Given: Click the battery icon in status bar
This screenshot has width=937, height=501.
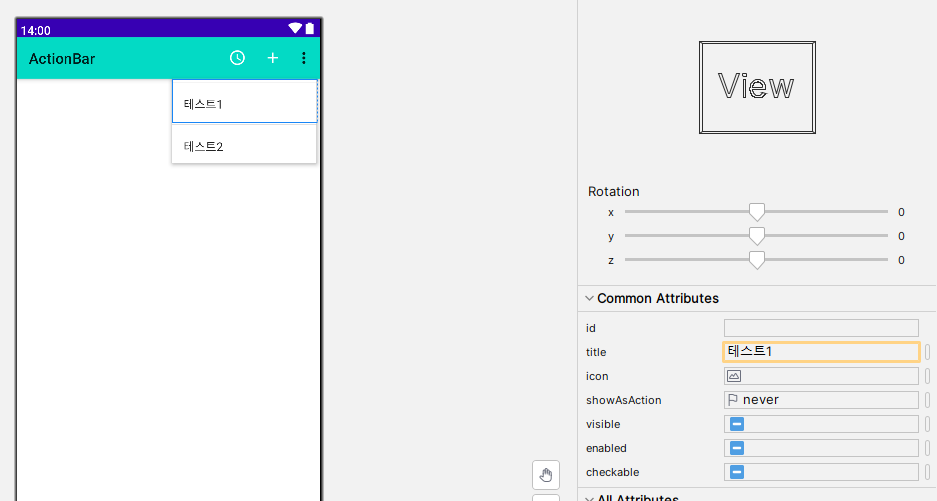Looking at the screenshot, I should coord(310,28).
